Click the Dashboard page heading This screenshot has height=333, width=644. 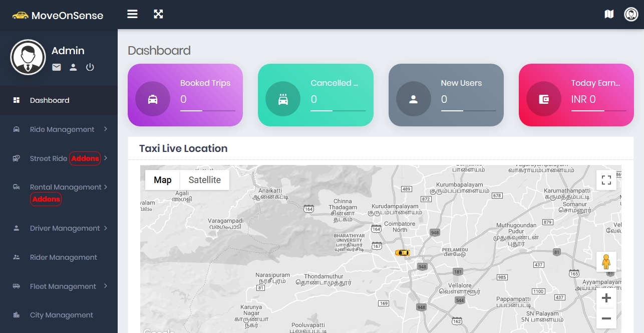159,51
